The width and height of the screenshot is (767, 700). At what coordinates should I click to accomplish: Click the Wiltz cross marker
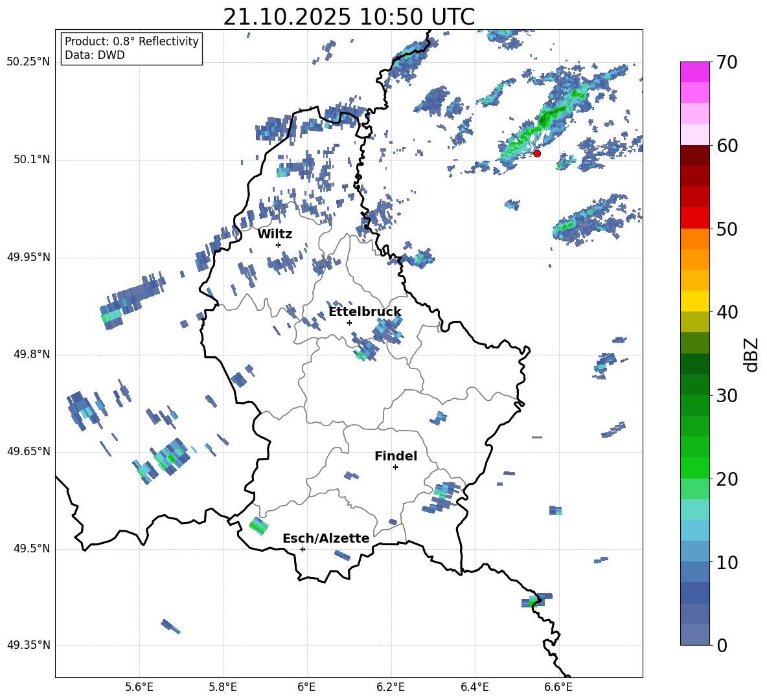279,245
